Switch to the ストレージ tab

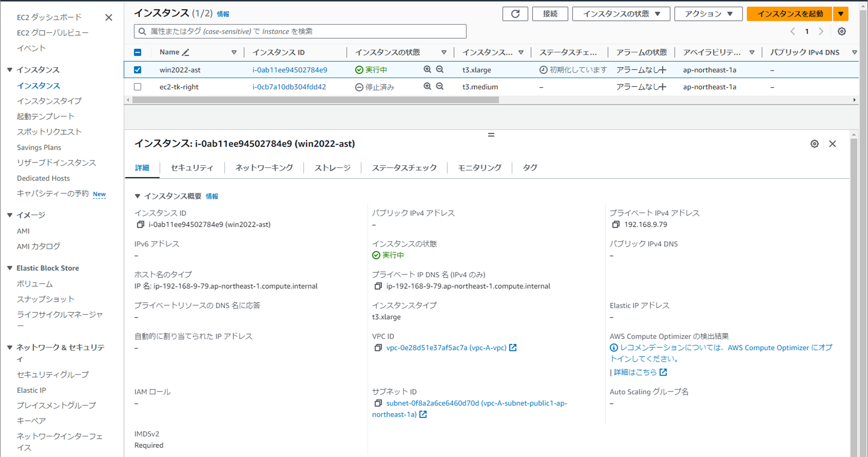pyautogui.click(x=332, y=168)
